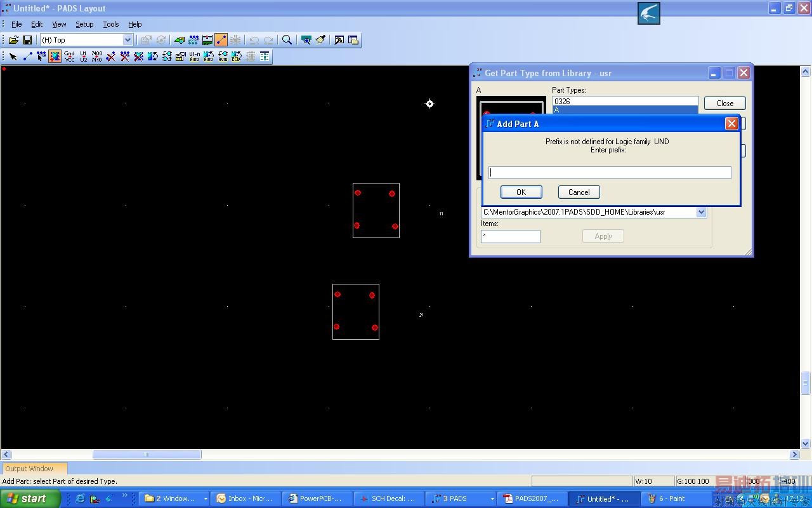Click the Design Rules icon
Image resolution: width=812 pixels, height=508 pixels.
point(181,57)
